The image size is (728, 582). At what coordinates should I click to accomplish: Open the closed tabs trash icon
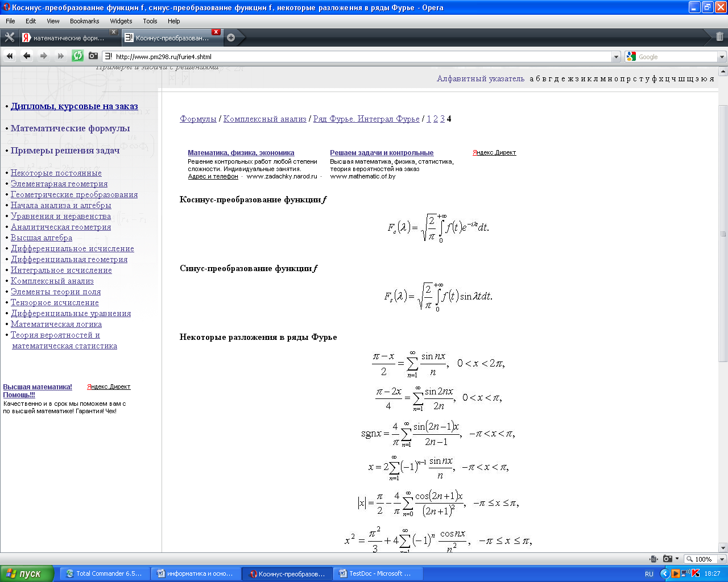tap(719, 37)
